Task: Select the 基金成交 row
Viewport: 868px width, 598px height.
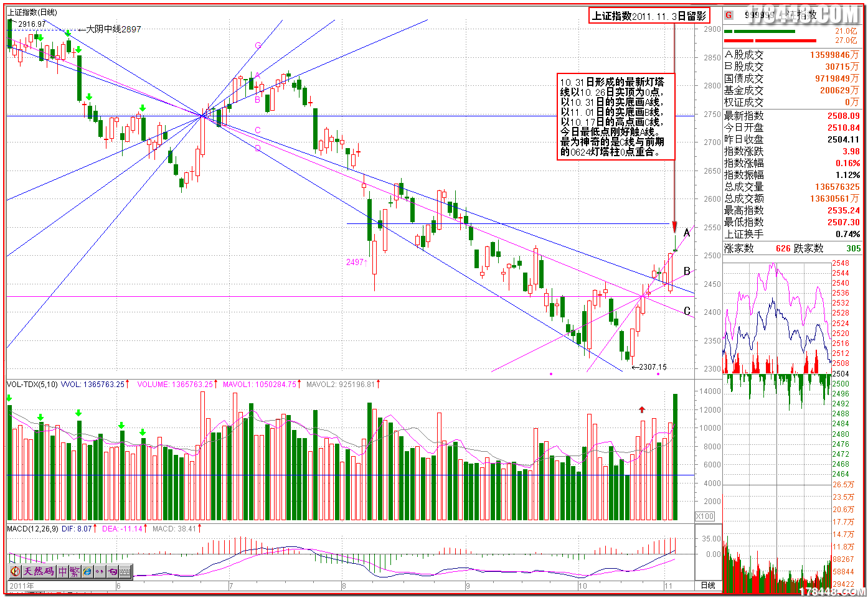Action: (791, 90)
